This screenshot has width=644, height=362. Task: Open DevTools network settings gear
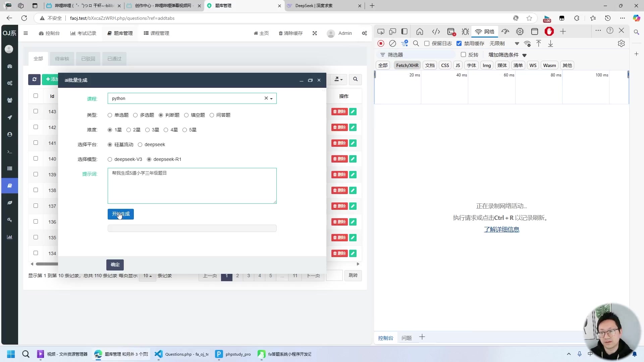[x=621, y=44]
